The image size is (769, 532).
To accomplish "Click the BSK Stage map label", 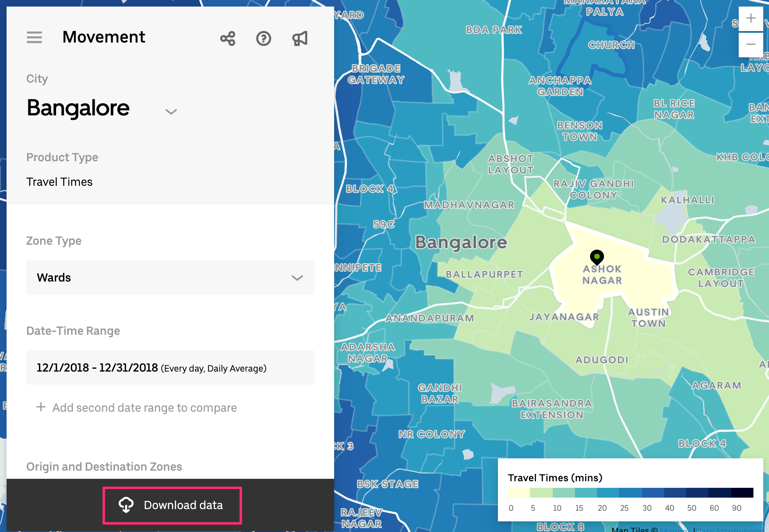I will point(388,484).
